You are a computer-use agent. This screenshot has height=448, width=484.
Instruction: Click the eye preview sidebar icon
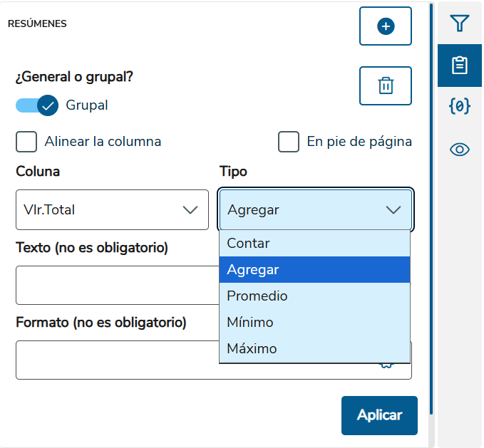pos(459,150)
